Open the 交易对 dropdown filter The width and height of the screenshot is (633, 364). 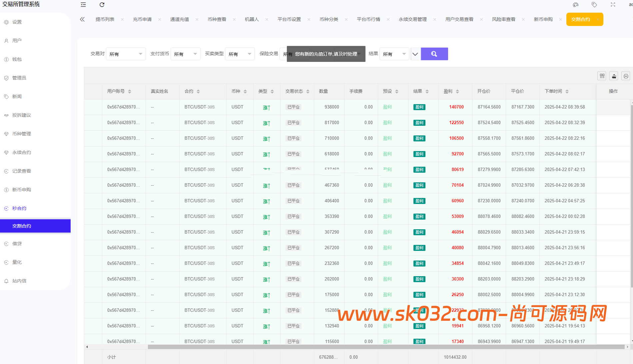click(126, 54)
